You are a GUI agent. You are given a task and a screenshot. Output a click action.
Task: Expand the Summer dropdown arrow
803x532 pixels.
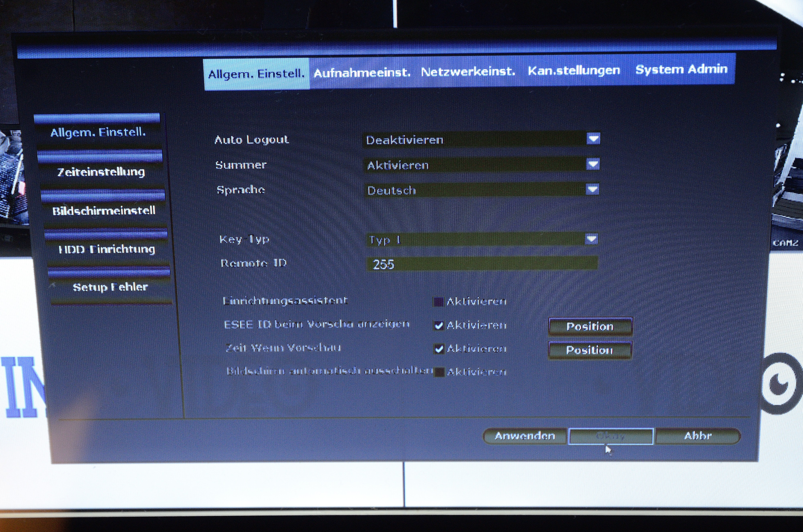coord(593,164)
